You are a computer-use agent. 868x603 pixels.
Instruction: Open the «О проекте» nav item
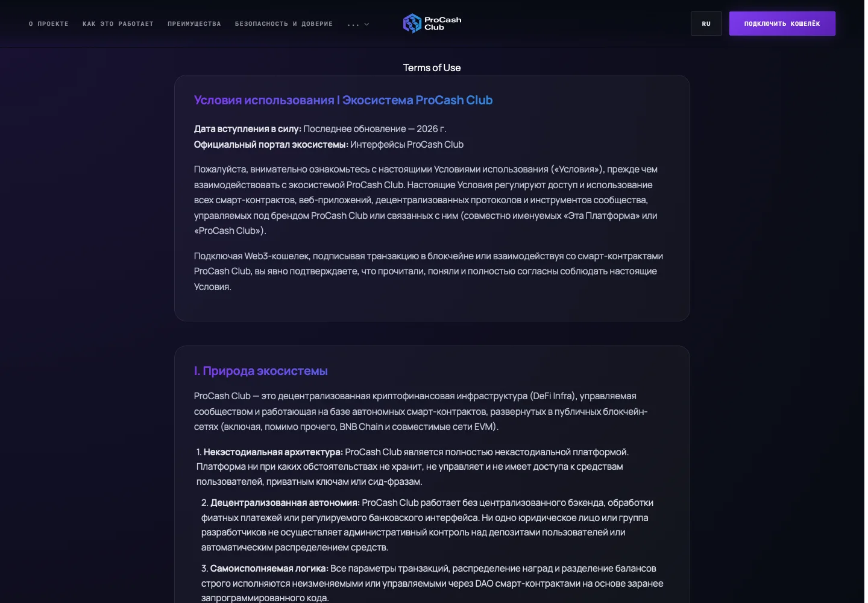coord(49,24)
